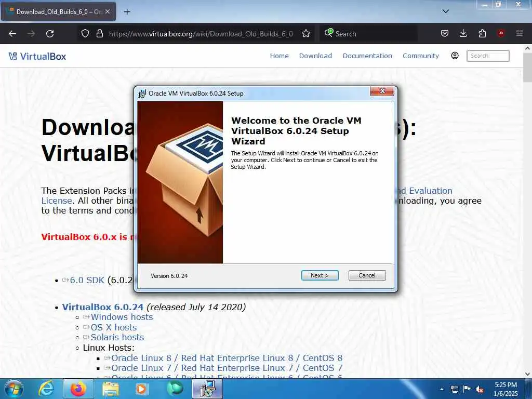Open the OS X hosts download link

click(x=113, y=327)
